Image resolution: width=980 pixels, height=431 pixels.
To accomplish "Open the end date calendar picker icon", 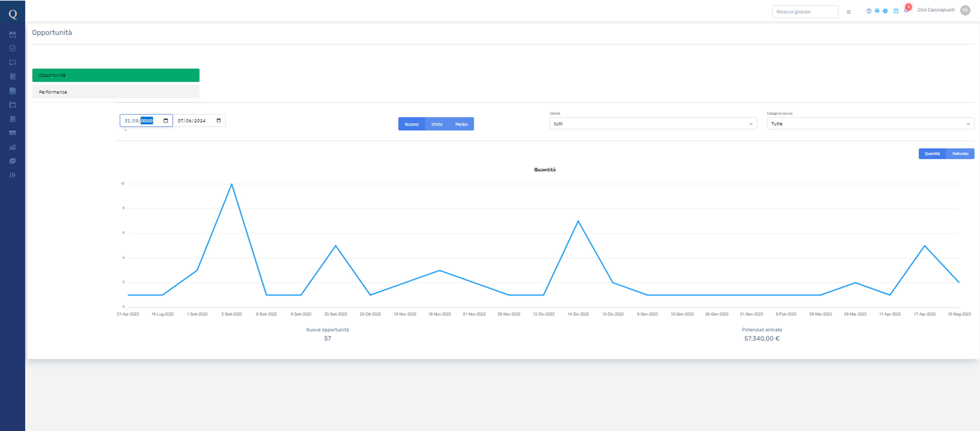I will (218, 121).
